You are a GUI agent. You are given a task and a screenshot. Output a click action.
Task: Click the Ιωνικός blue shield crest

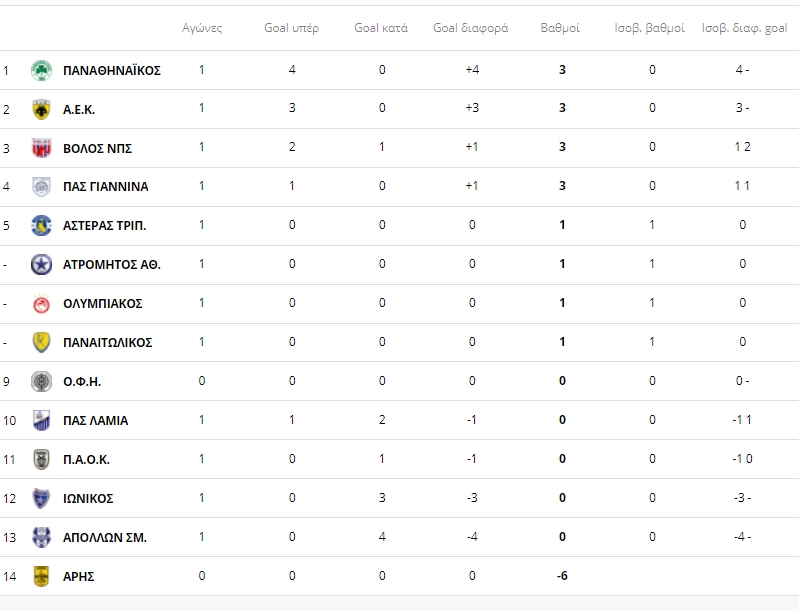tap(41, 498)
